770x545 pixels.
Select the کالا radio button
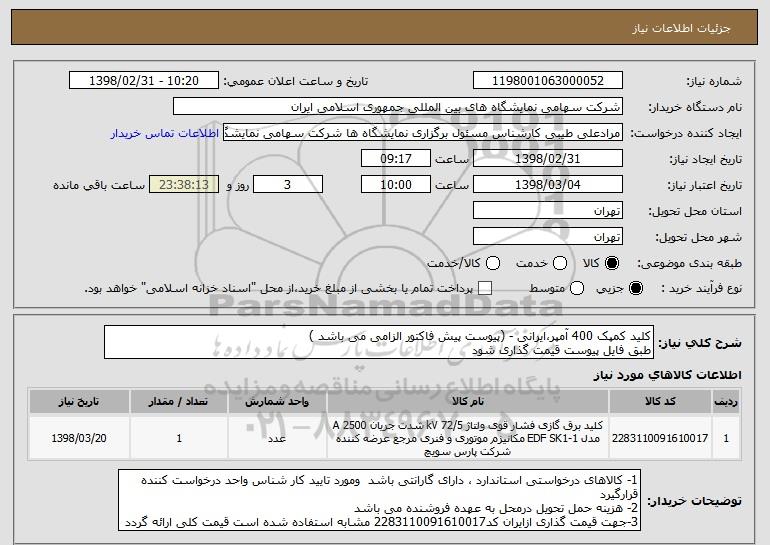pos(611,263)
